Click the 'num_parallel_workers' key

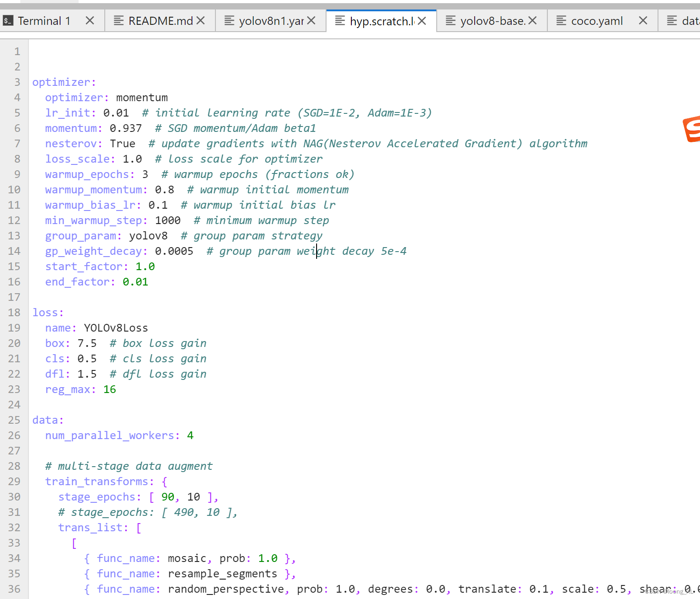click(109, 435)
